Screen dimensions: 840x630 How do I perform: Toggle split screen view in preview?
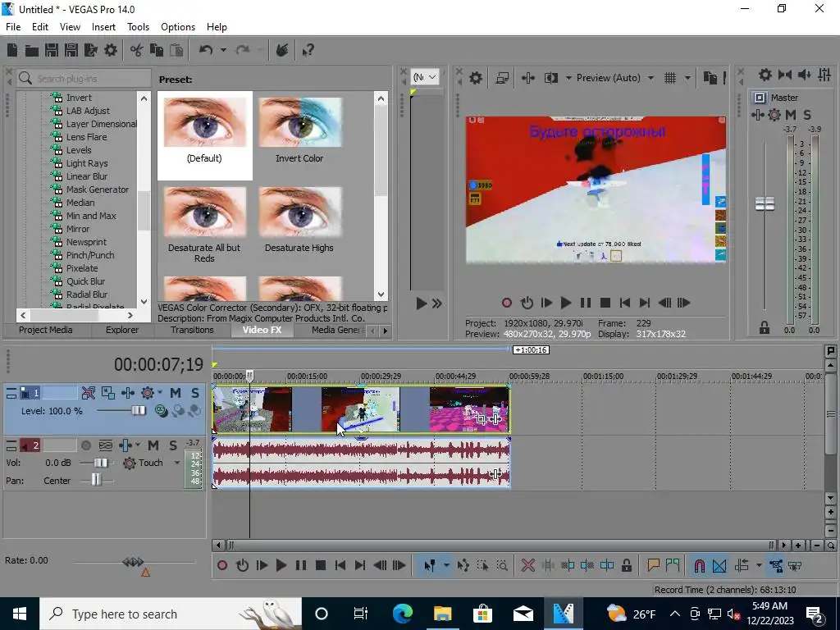tap(550, 78)
